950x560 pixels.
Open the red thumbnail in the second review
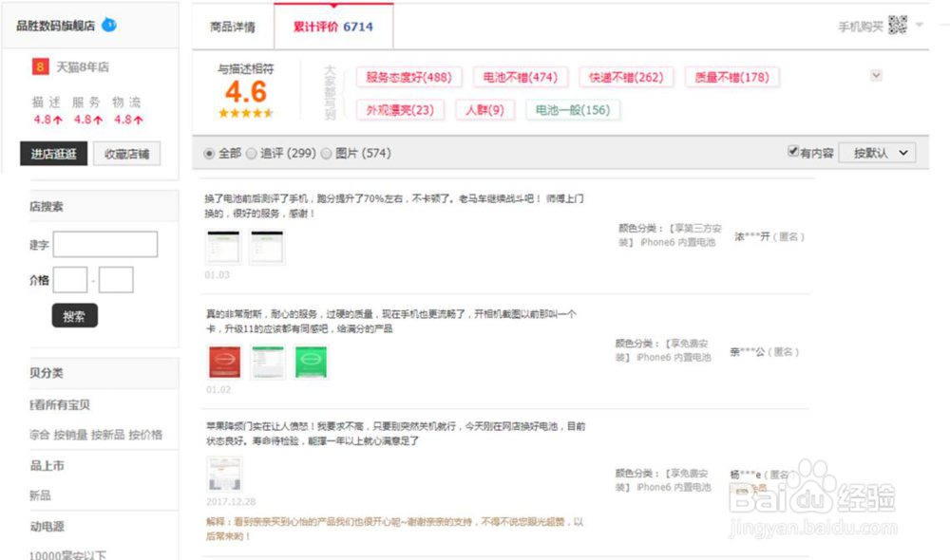[225, 362]
